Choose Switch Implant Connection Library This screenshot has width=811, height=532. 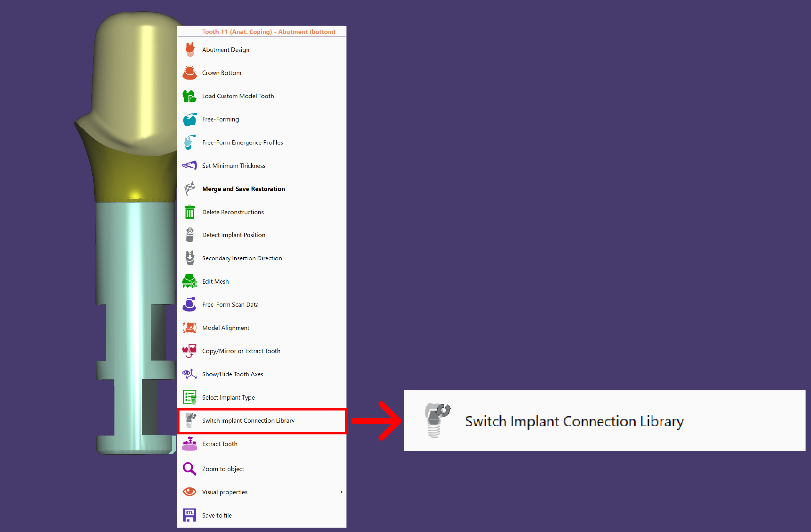point(262,420)
